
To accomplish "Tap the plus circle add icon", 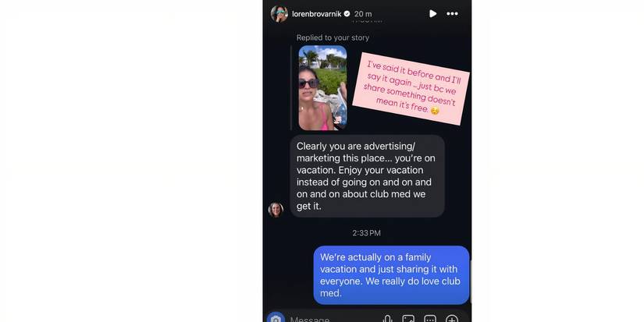I will click(x=452, y=319).
